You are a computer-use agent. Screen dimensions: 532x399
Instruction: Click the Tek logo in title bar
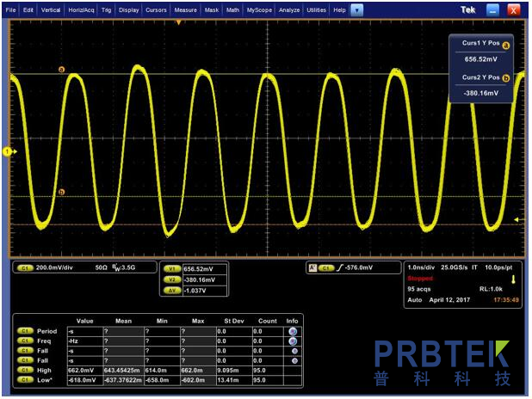point(467,9)
